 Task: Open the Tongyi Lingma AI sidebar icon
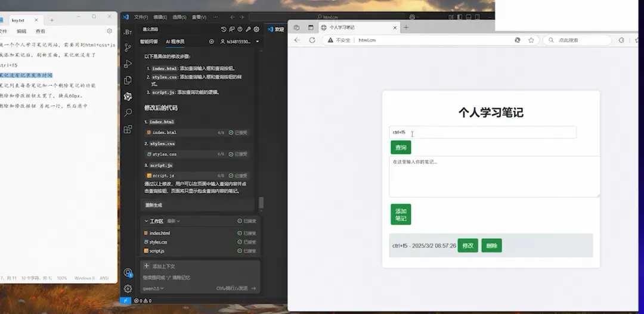tap(128, 97)
